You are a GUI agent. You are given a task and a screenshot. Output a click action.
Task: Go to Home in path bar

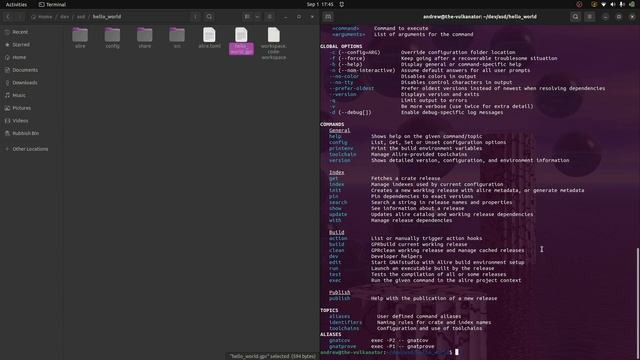pos(42,17)
